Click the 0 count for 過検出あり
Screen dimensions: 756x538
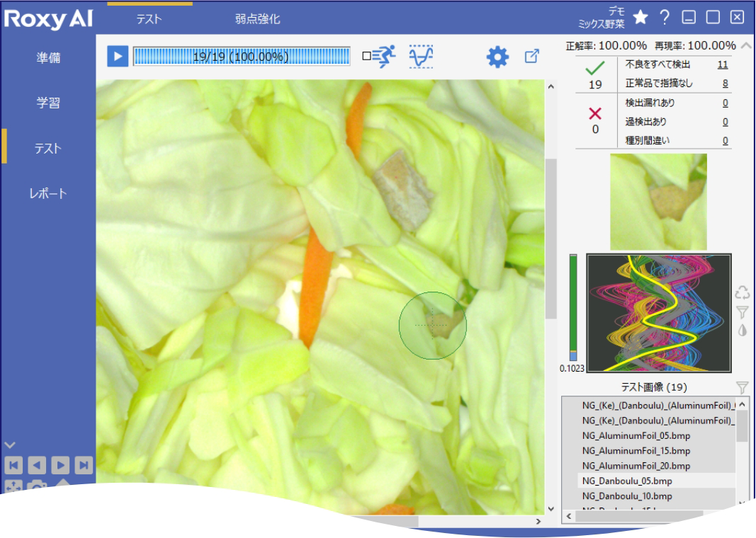pos(725,122)
